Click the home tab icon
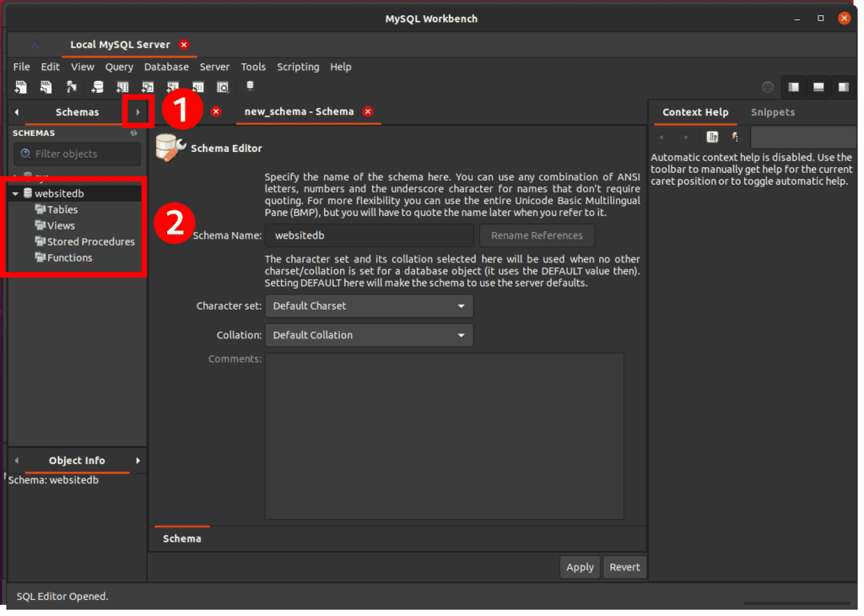Image resolution: width=864 pixels, height=616 pixels. coord(35,45)
